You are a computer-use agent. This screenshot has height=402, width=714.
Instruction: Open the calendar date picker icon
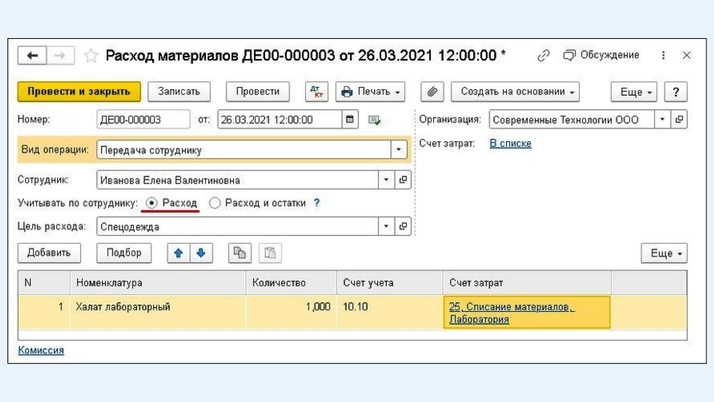pyautogui.click(x=350, y=120)
